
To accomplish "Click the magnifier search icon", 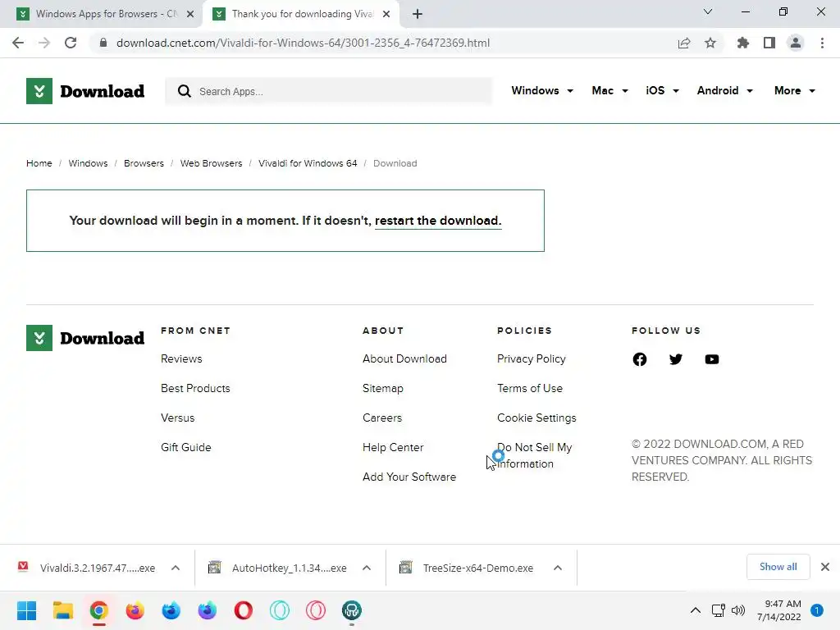I will pyautogui.click(x=185, y=91).
